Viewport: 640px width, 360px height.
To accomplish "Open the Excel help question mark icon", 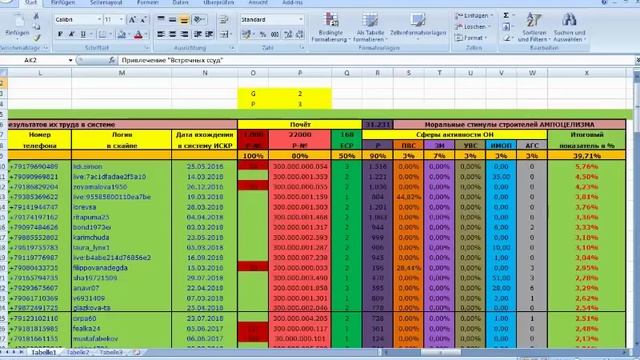I will [x=604, y=2].
